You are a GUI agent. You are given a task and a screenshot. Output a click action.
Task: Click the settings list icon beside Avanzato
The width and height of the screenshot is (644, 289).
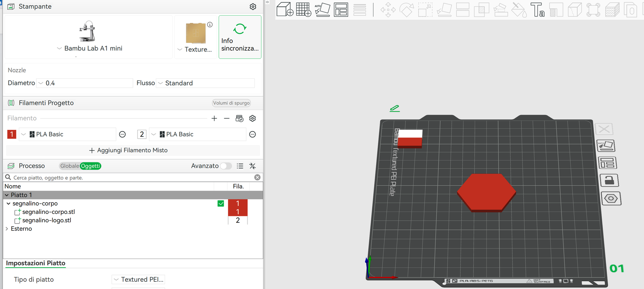tap(240, 166)
